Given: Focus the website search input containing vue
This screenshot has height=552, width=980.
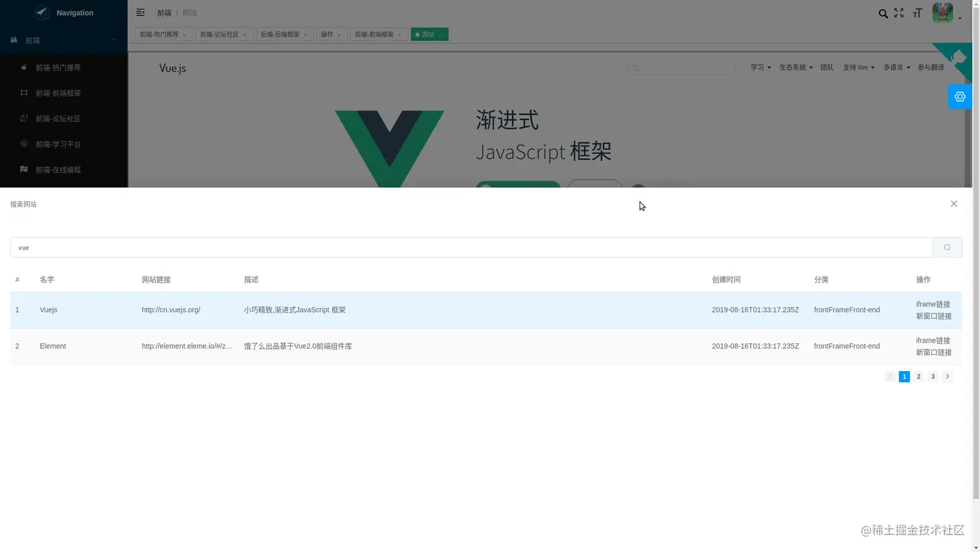Looking at the screenshot, I should (471, 247).
